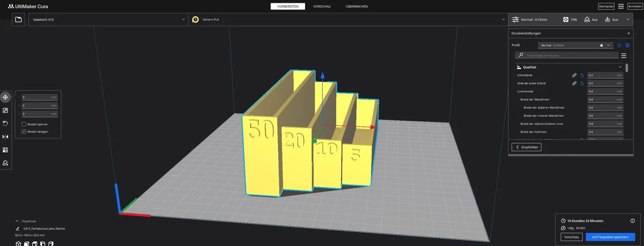Open the Geeetech A10 printer dropdown
The height and width of the screenshot is (246, 644).
tap(108, 19)
